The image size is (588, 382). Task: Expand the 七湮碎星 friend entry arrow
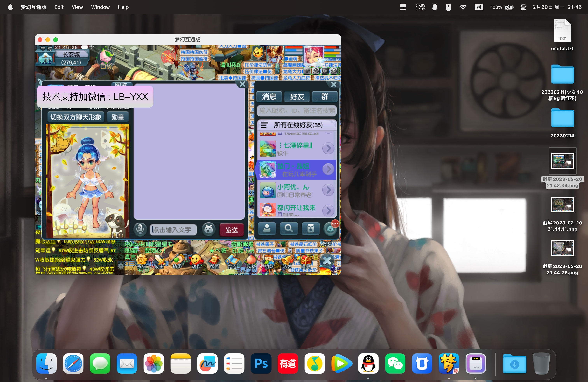point(329,148)
